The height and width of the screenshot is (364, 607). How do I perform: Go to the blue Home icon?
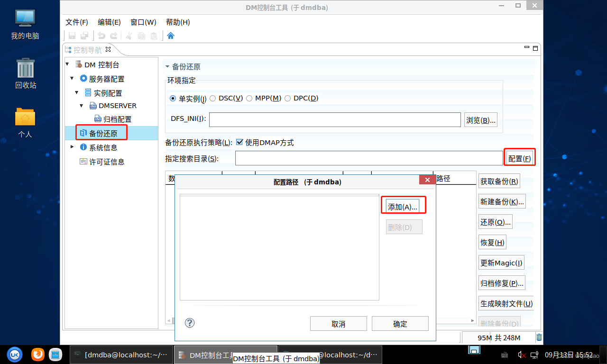point(171,36)
